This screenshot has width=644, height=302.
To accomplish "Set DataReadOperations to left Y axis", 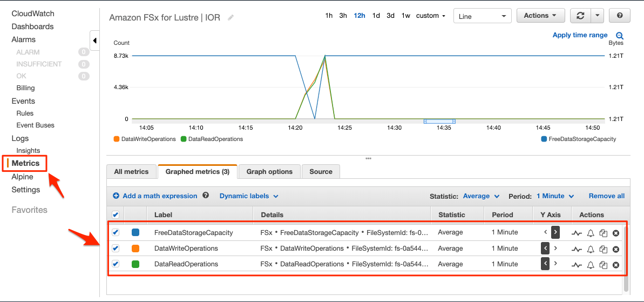I will tap(545, 264).
